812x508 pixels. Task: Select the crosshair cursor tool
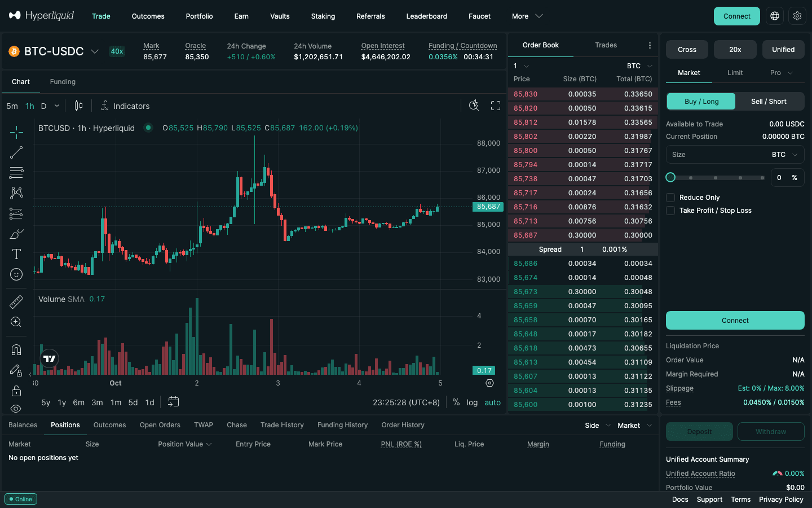tap(16, 132)
